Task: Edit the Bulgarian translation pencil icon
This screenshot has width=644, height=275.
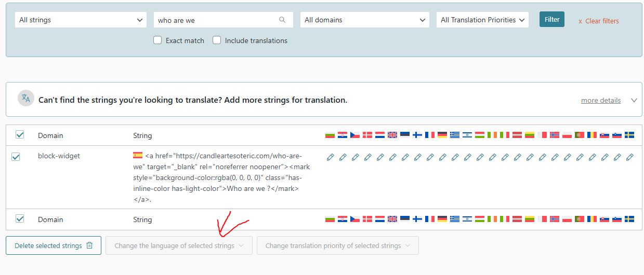Action: [x=330, y=157]
